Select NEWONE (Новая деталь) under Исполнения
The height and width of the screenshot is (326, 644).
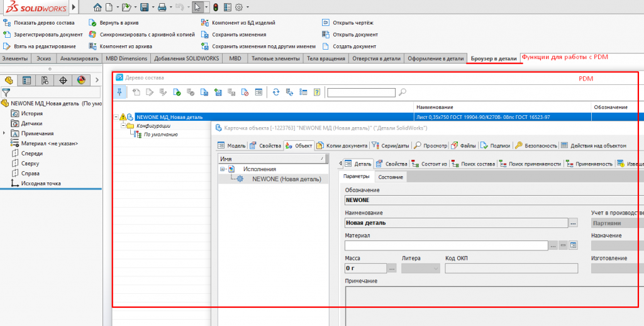(x=286, y=179)
